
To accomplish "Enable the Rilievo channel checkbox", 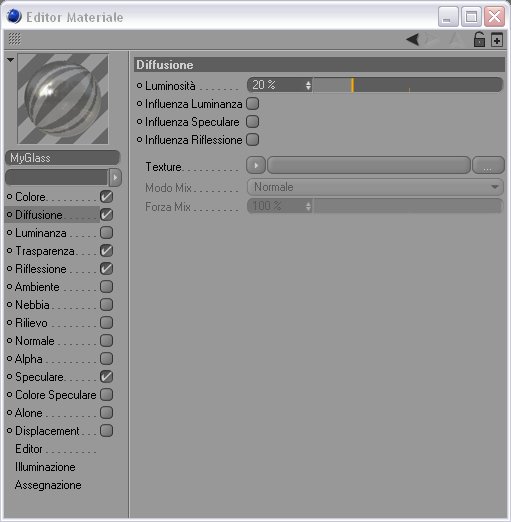I will pos(107,323).
